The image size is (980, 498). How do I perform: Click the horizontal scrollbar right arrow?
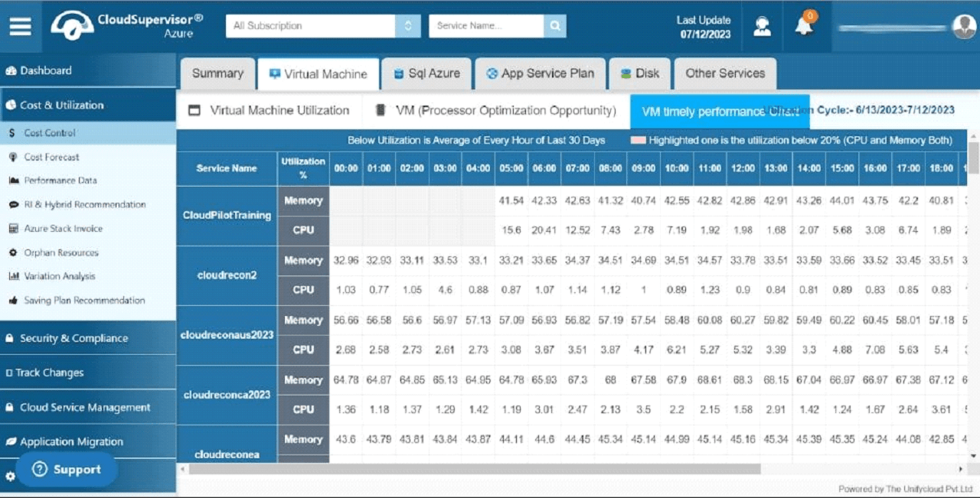point(961,469)
